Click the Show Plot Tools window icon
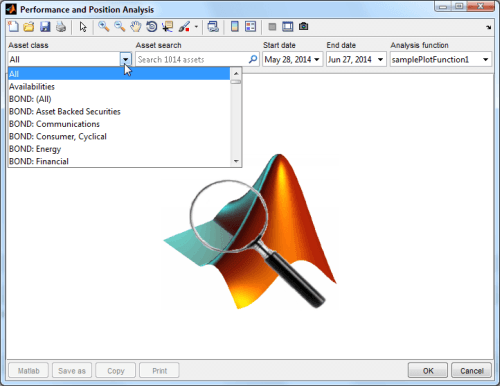500x386 pixels. coord(287,27)
